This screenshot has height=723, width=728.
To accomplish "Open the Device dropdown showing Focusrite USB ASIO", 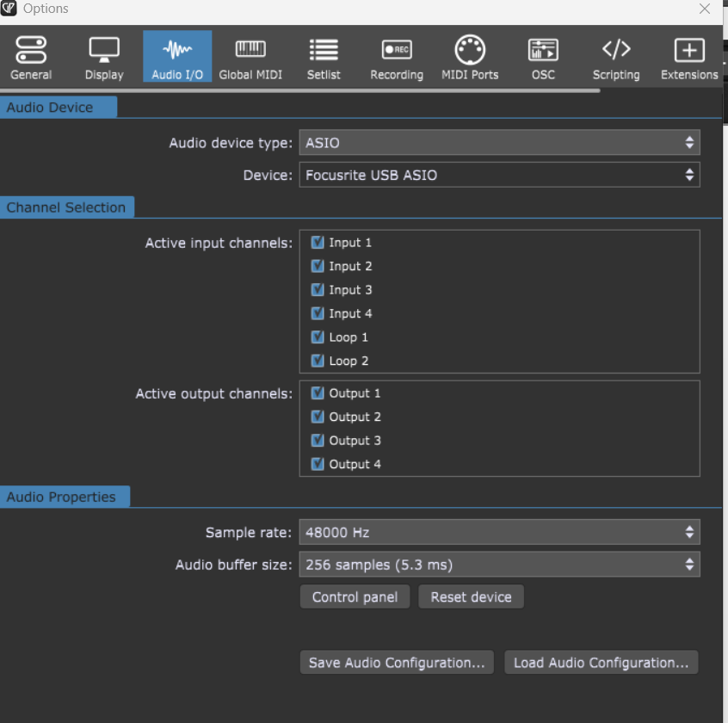I will [499, 176].
